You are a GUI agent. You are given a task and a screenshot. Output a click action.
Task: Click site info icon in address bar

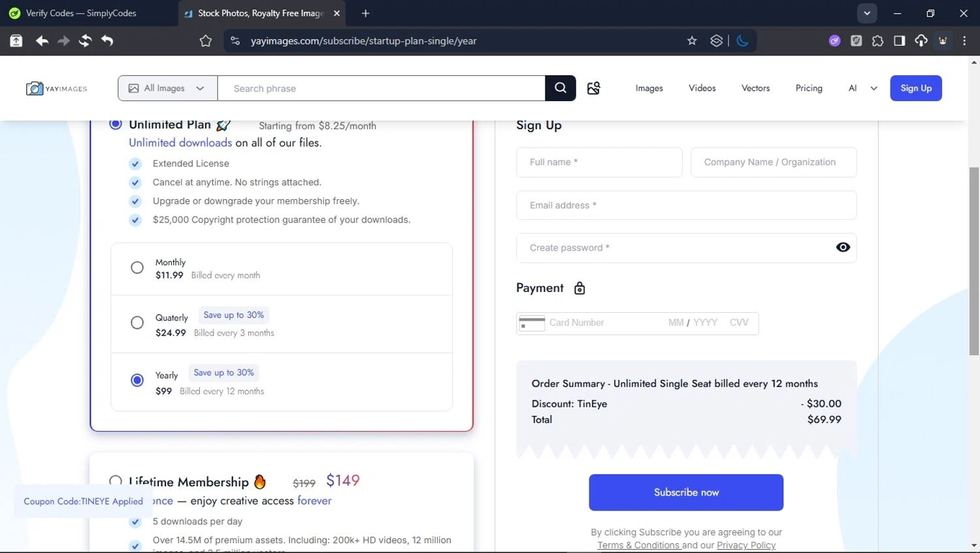(235, 40)
